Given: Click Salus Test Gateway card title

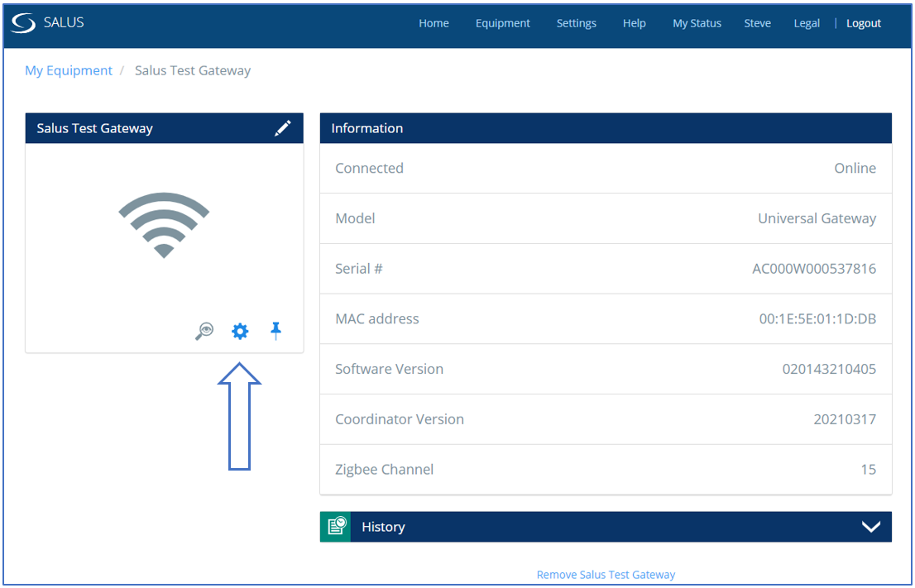Looking at the screenshot, I should (x=94, y=128).
